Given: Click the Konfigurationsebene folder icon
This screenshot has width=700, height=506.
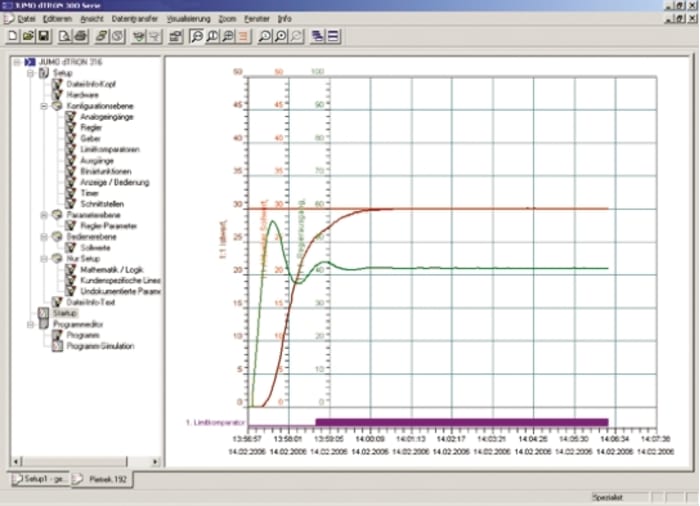Looking at the screenshot, I should 57,106.
